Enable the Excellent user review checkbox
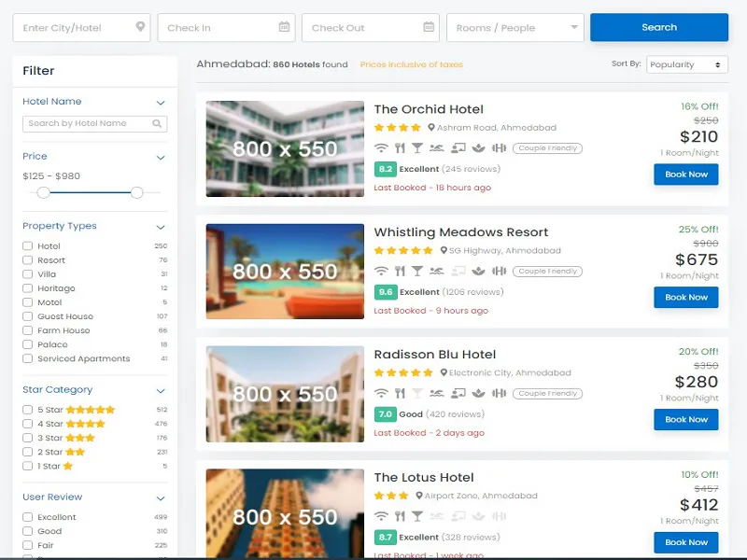 click(28, 517)
